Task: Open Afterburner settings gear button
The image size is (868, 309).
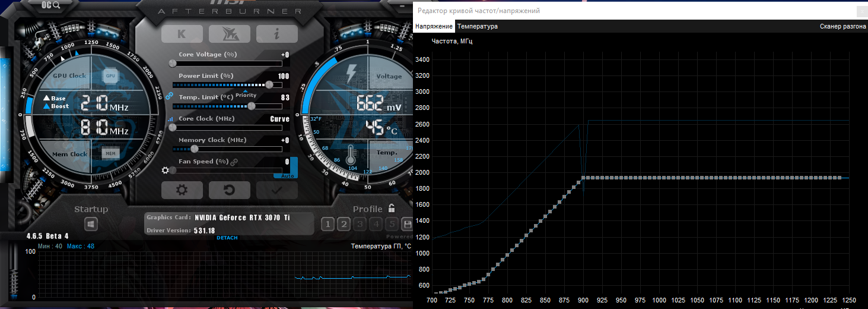Action: pyautogui.click(x=182, y=190)
